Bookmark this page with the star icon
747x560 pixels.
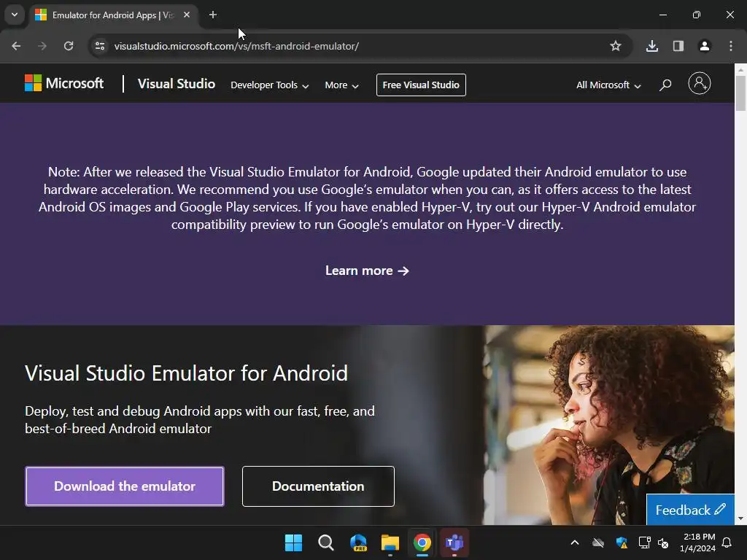pos(616,46)
